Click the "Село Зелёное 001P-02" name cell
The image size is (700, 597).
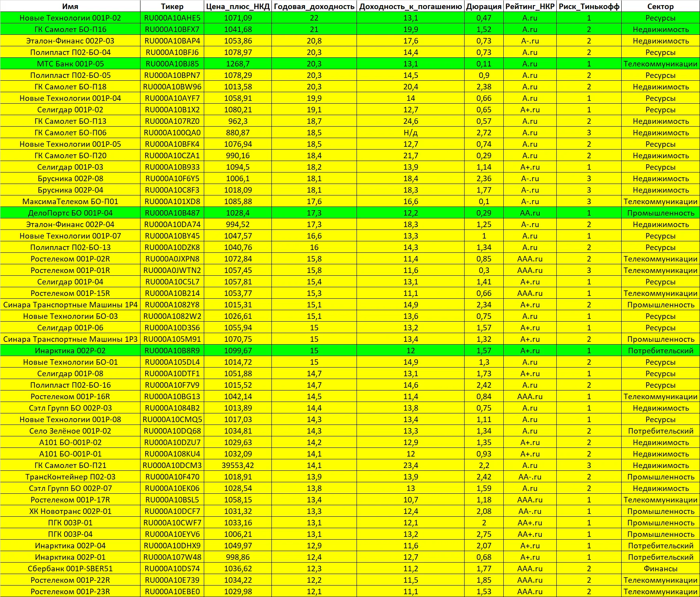[x=70, y=431]
